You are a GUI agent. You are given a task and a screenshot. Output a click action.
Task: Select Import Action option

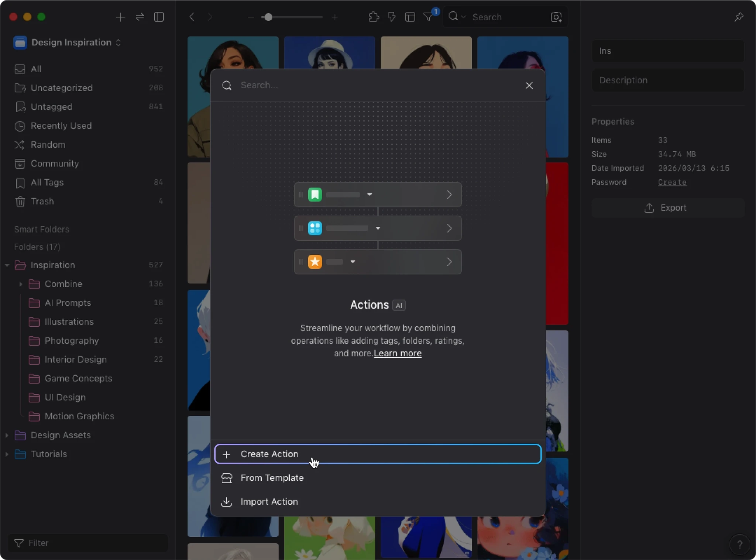point(269,502)
